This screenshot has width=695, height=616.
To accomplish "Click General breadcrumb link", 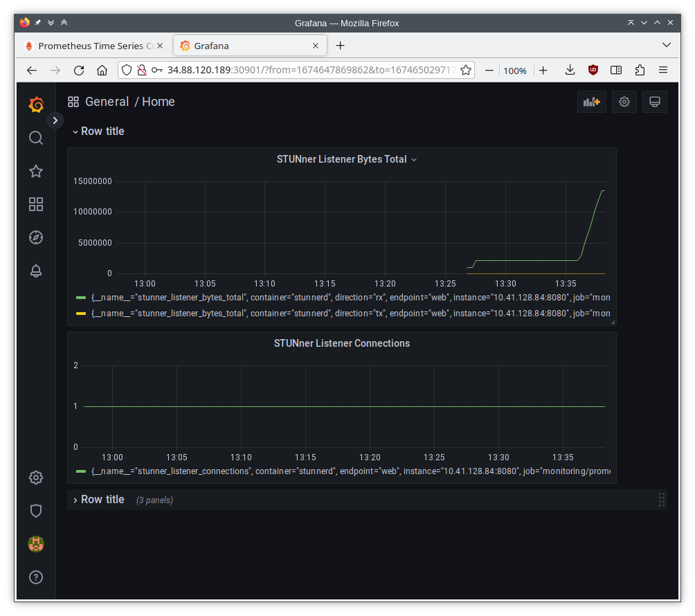I will (107, 102).
